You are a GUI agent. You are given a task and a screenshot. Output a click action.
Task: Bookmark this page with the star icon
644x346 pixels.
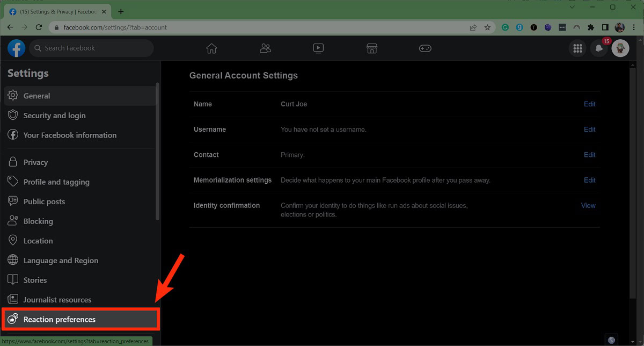pyautogui.click(x=487, y=27)
